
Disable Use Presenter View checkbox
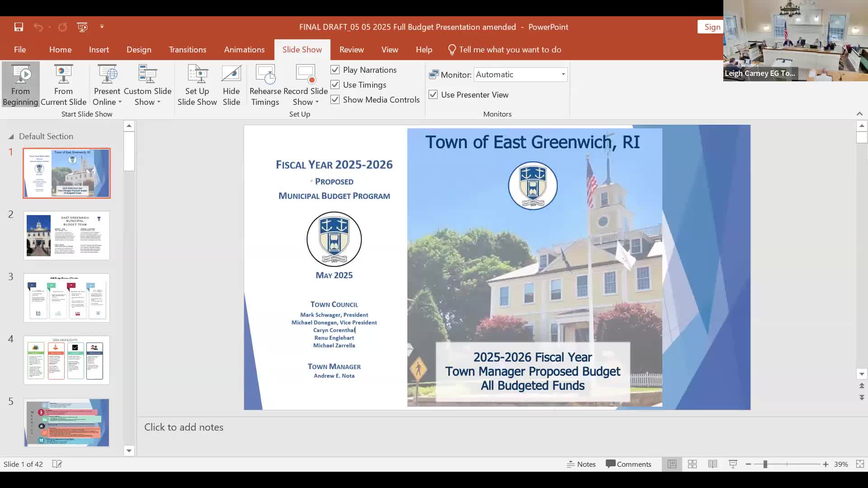tap(433, 94)
